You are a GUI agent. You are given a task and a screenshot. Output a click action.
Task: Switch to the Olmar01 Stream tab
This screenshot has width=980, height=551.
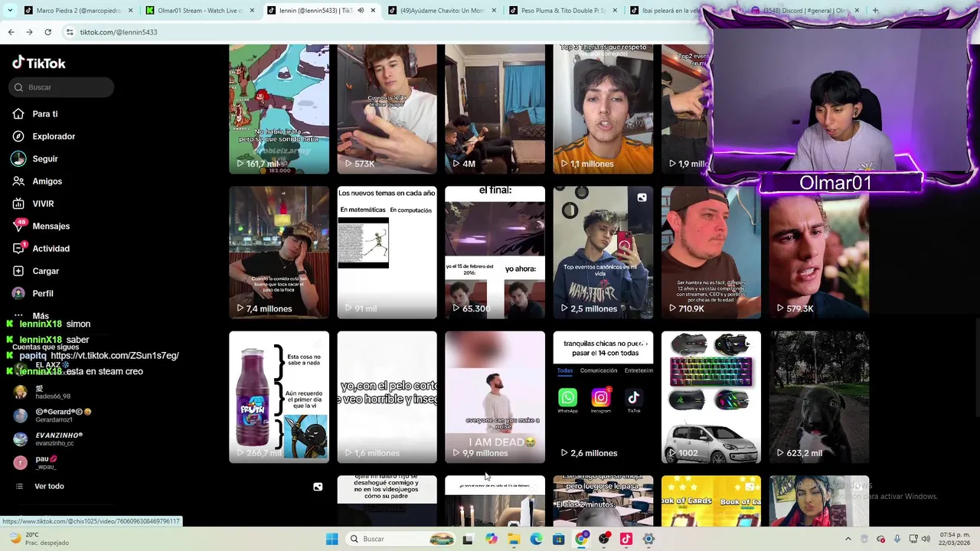(x=201, y=11)
